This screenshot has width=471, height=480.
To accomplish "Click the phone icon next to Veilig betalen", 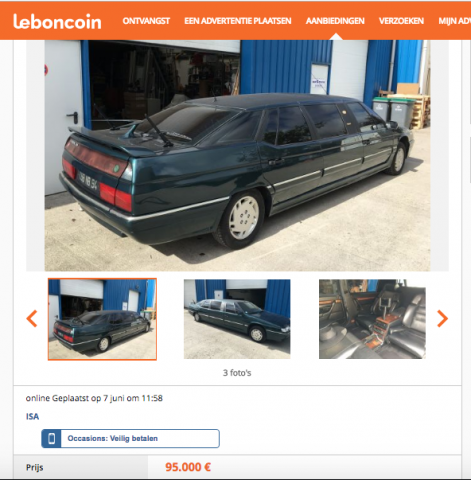I will [x=51, y=438].
